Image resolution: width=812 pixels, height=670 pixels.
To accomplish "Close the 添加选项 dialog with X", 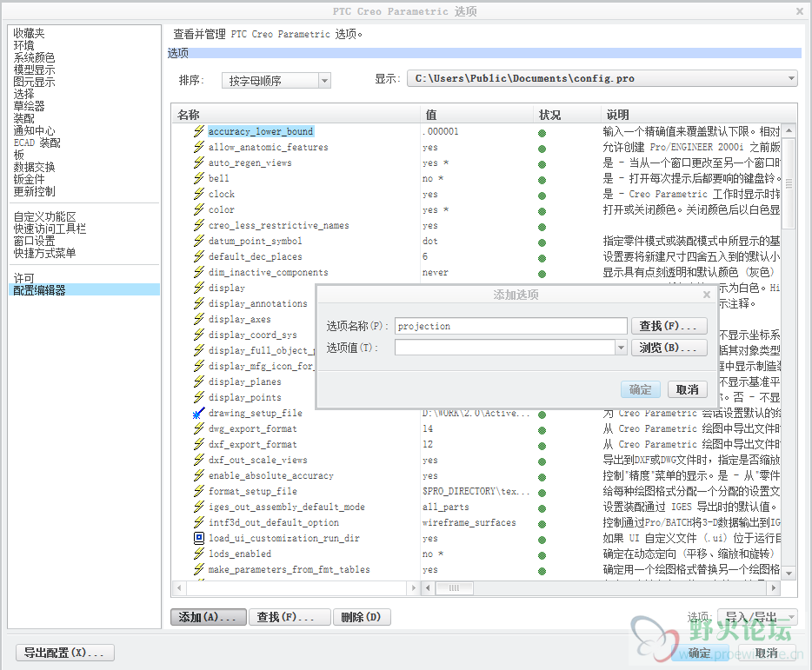I will tap(706, 295).
